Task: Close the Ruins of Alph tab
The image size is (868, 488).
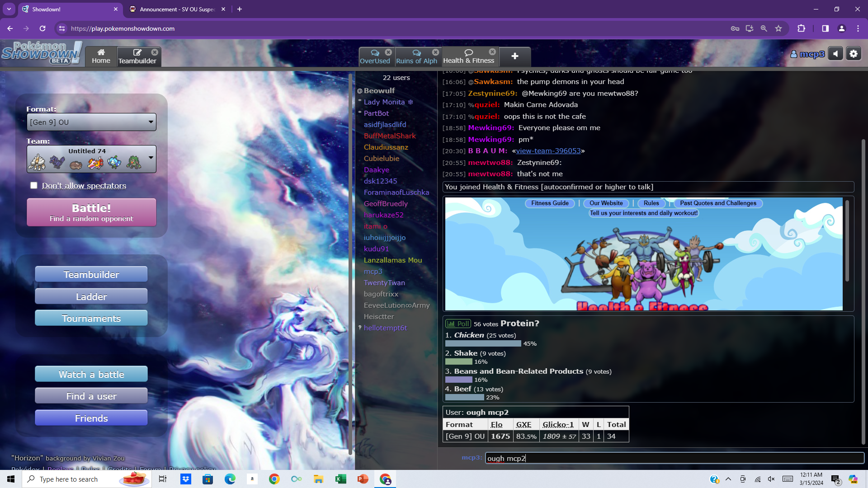Action: 435,52
